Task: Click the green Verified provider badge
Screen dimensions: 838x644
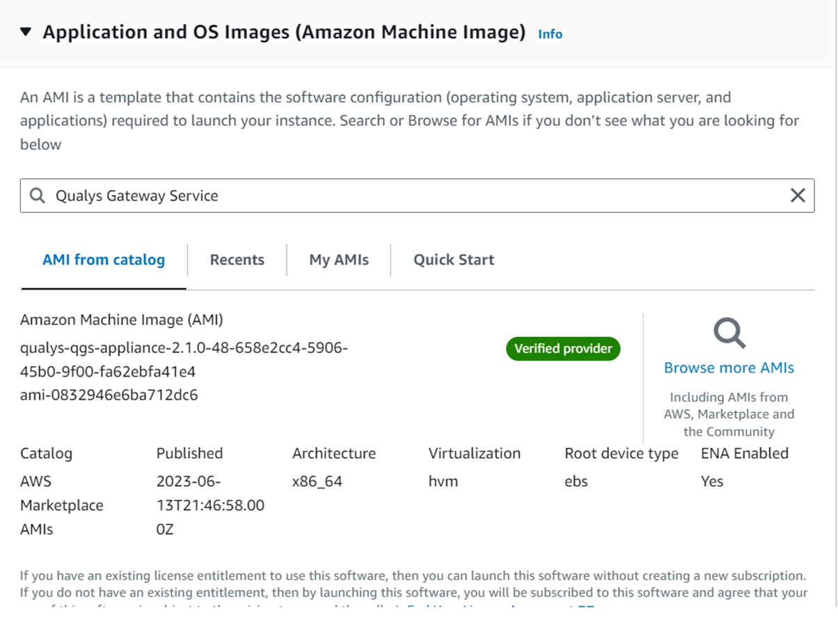Action: pyautogui.click(x=563, y=348)
